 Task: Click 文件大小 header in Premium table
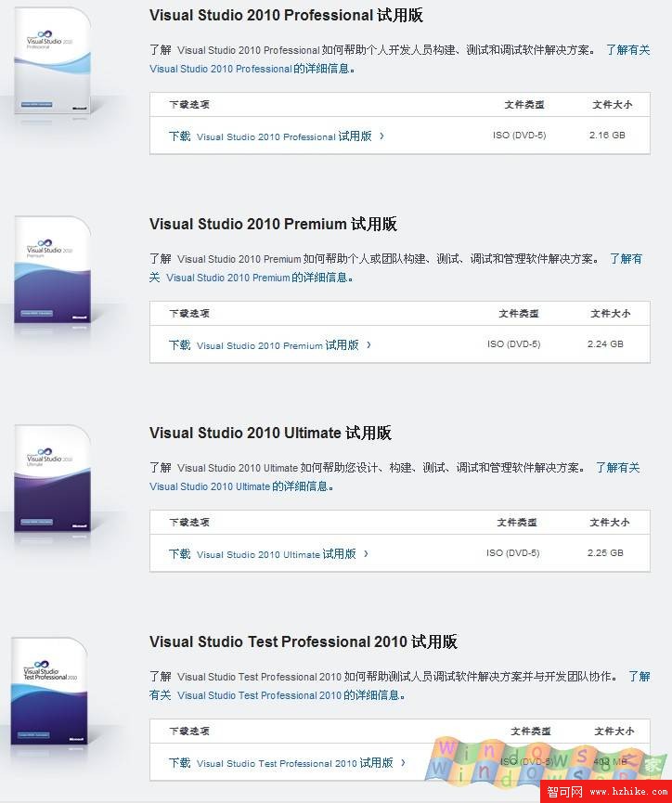611,314
